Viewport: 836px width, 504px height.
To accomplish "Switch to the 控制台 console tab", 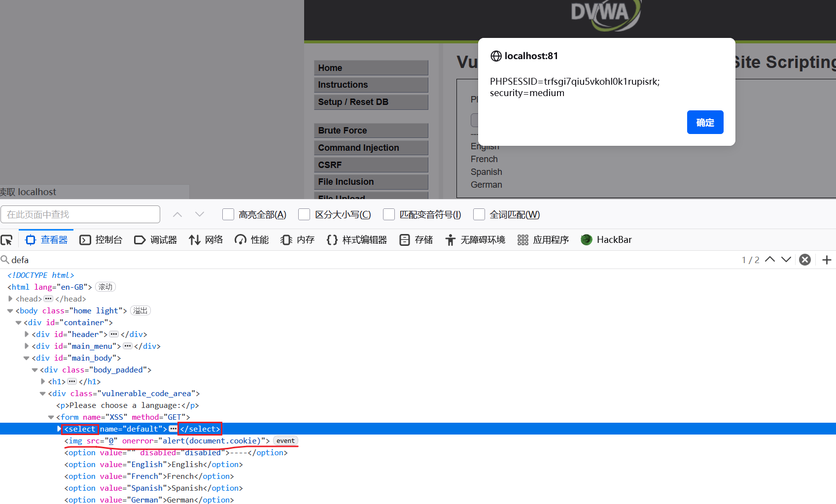I will point(101,240).
